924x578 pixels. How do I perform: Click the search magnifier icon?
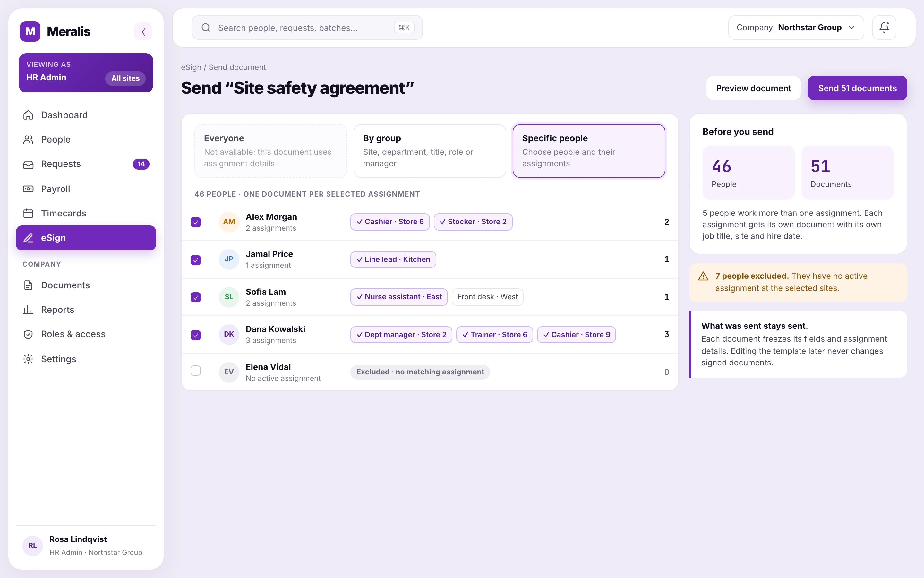pos(206,28)
